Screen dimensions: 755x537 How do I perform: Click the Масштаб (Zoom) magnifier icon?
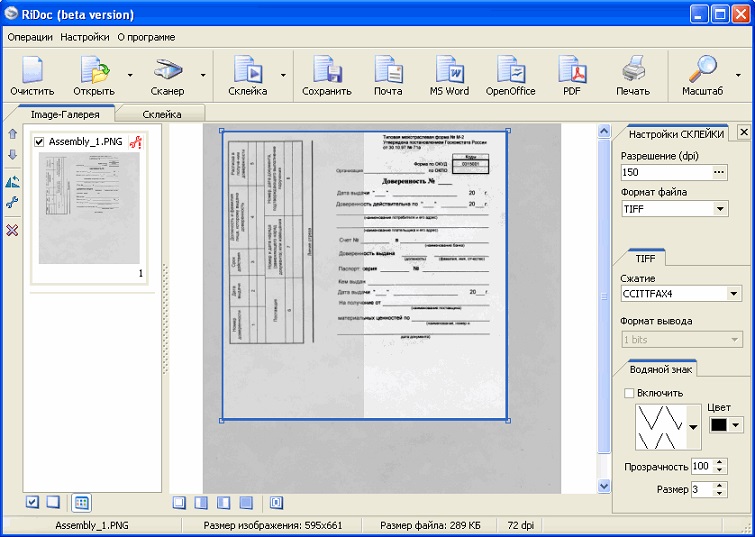click(x=703, y=69)
